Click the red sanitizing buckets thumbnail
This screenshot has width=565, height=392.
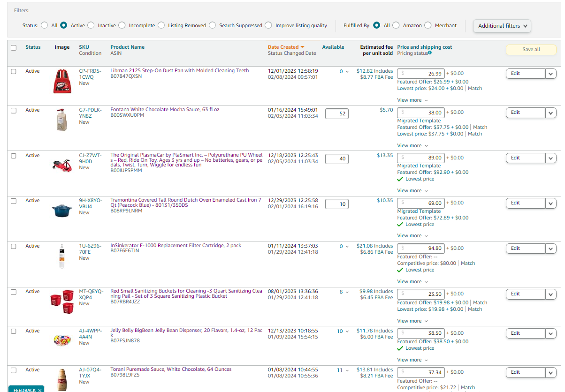coord(62,301)
